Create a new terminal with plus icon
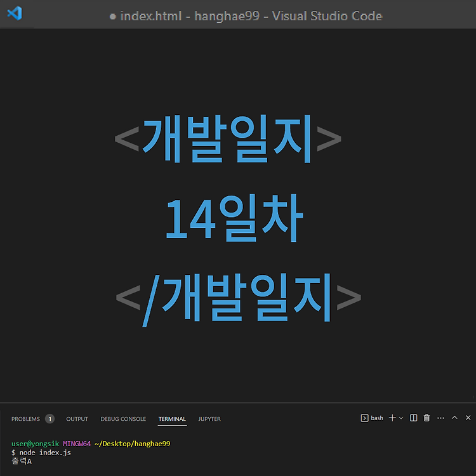This screenshot has height=476, width=476. tap(392, 418)
